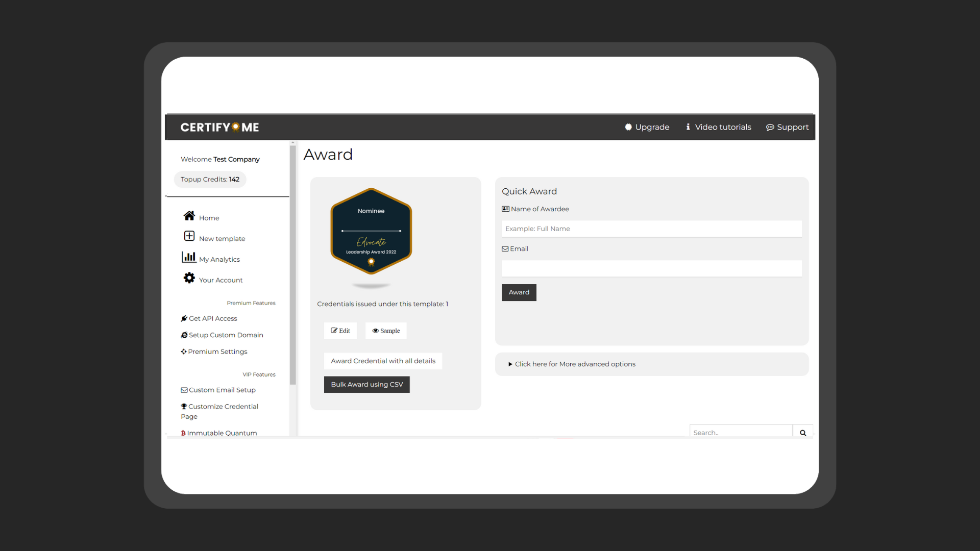Screen dimensions: 980x551
Task: Click the Upgrade badge icon in header
Action: [x=628, y=127]
